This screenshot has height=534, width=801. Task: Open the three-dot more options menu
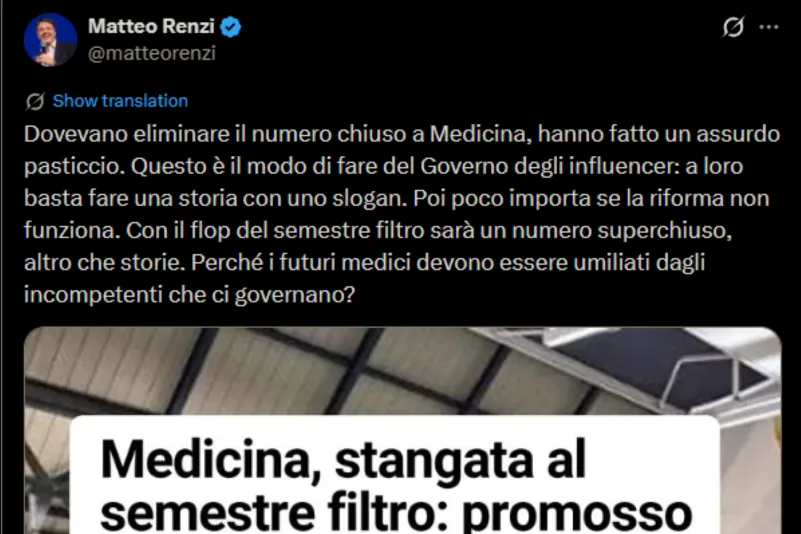click(x=768, y=27)
